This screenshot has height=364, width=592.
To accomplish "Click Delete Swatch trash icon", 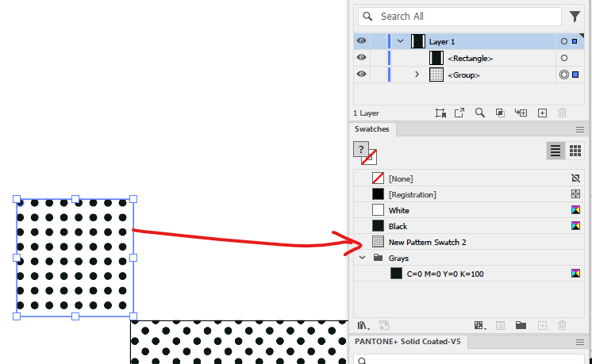I will pyautogui.click(x=562, y=325).
